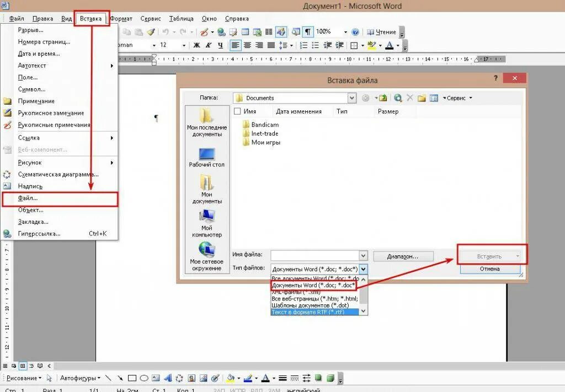Open the Папка Documents dropdown

(x=351, y=98)
